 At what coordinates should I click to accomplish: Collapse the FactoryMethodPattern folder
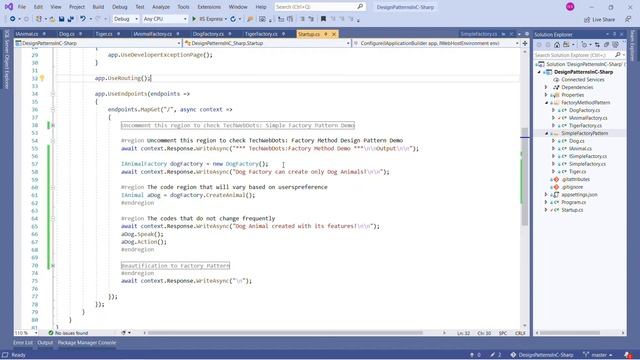[x=547, y=102]
